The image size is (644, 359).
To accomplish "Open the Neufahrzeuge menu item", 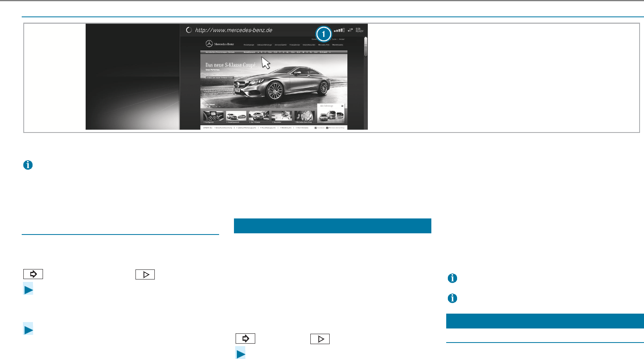I will click(249, 45).
